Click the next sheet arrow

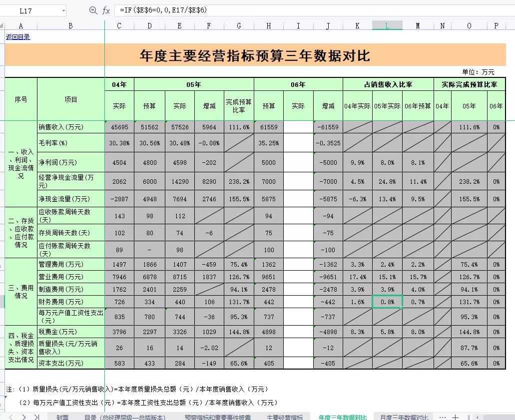(23, 417)
